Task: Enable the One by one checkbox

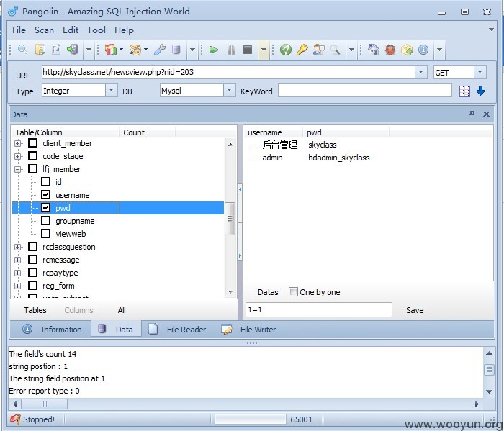Action: pyautogui.click(x=293, y=292)
